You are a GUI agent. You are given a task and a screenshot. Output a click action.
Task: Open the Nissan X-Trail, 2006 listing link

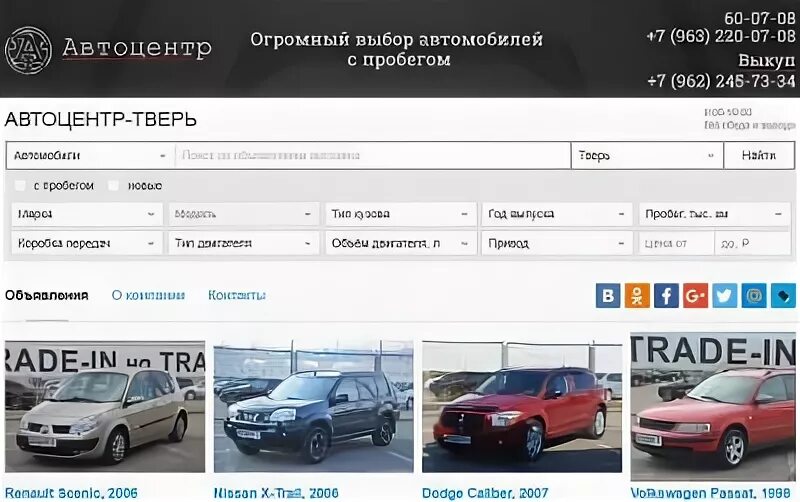tap(276, 493)
